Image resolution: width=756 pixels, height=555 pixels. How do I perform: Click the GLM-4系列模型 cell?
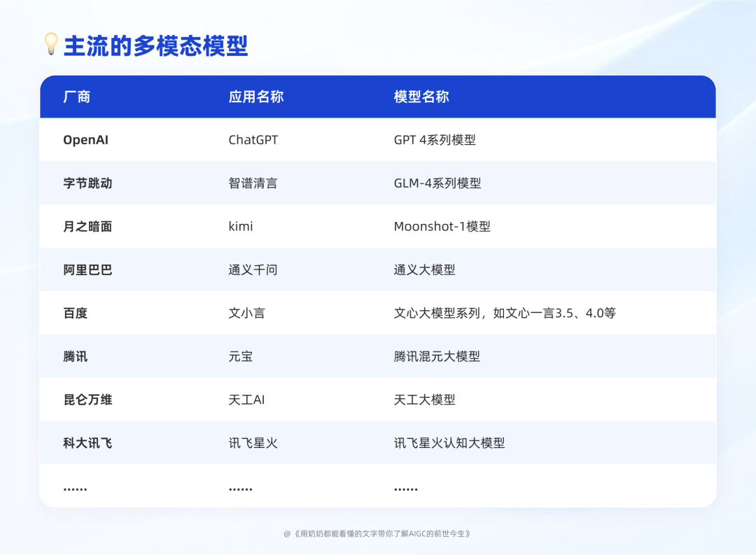437,183
